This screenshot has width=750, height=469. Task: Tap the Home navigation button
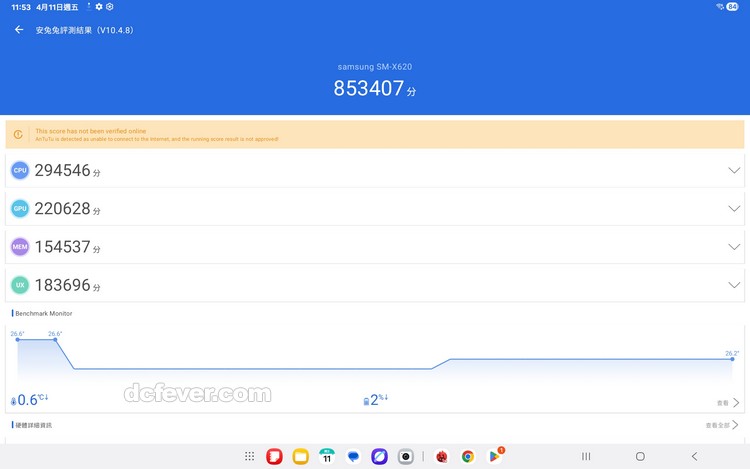(640, 457)
